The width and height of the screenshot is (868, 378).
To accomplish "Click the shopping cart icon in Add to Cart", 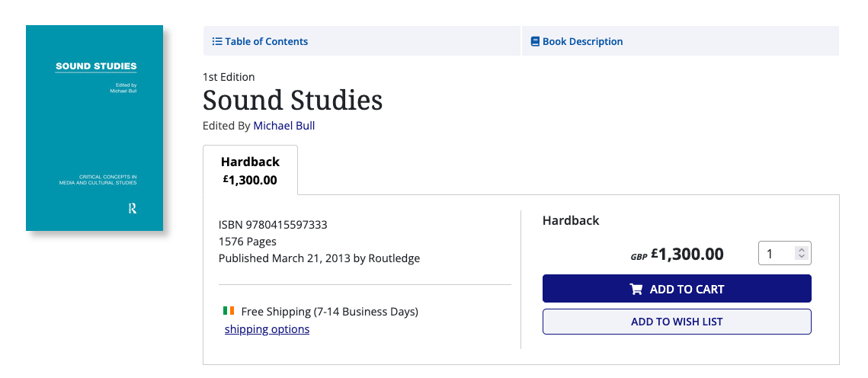I will pyautogui.click(x=636, y=290).
